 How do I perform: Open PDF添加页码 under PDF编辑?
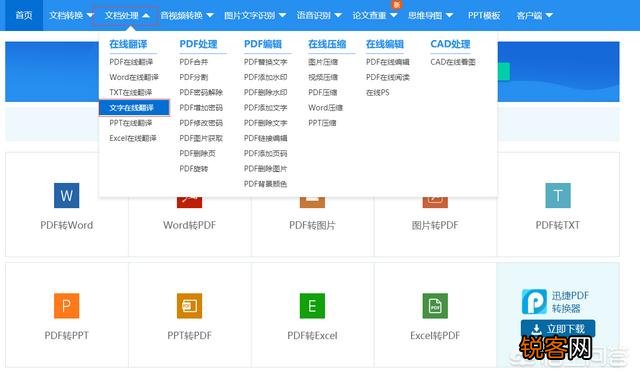pos(266,153)
